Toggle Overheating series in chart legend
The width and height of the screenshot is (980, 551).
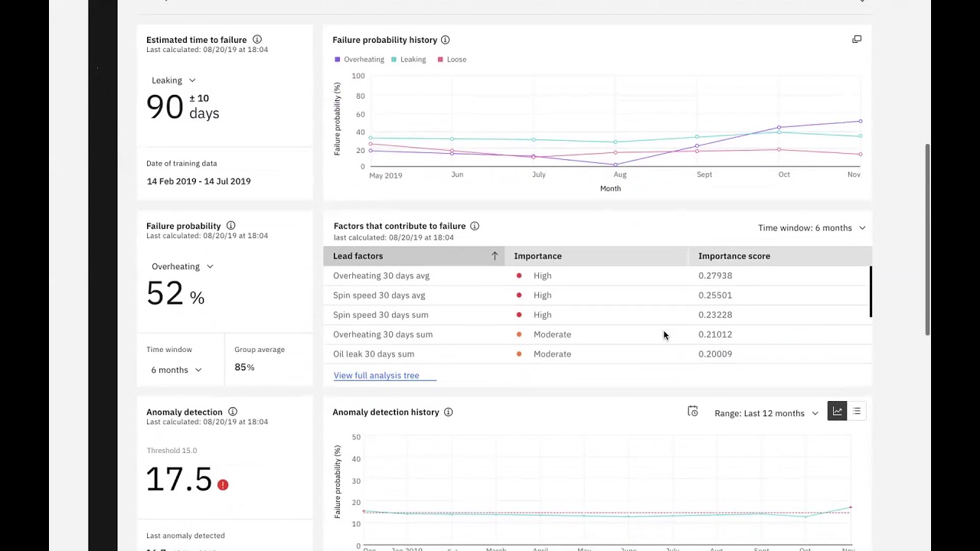tap(359, 60)
